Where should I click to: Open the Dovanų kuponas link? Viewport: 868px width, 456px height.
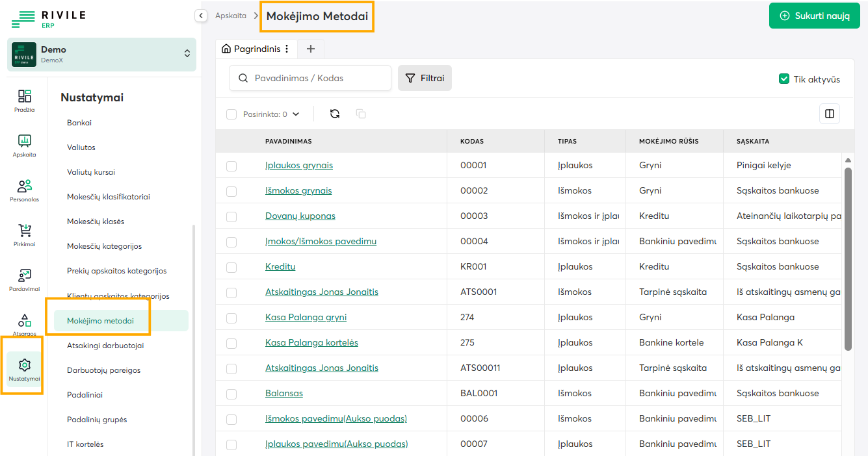[300, 216]
